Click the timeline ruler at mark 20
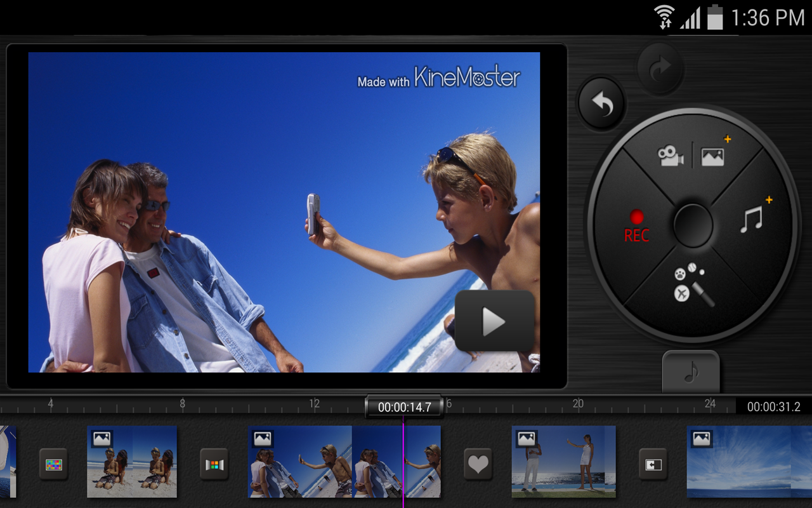 point(578,403)
